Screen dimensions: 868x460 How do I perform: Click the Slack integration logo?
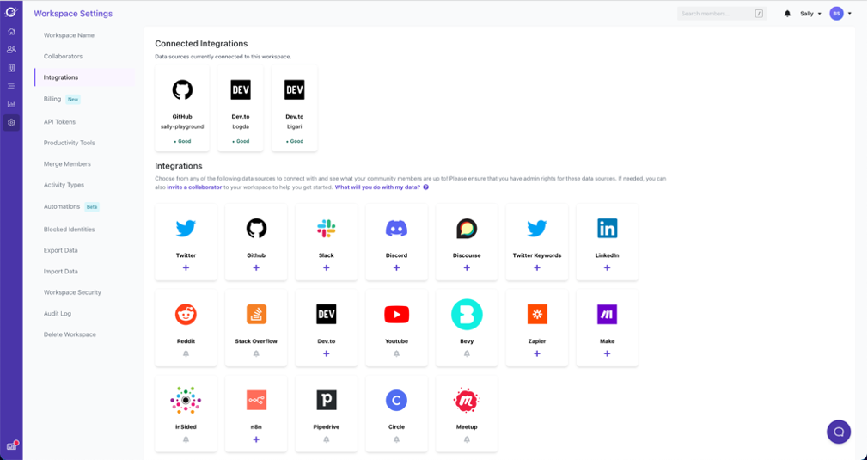[x=326, y=228]
